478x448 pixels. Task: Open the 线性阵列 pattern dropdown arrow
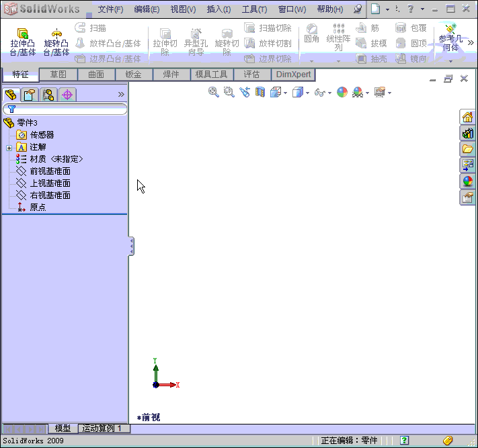click(338, 61)
